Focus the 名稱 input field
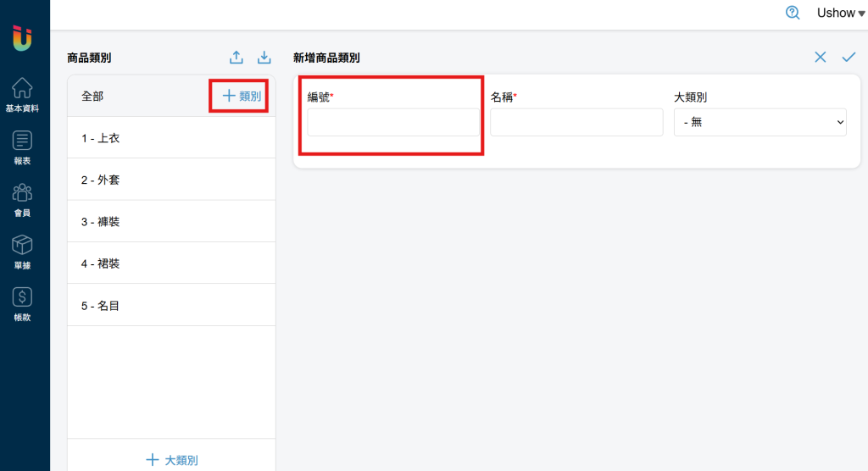 coord(576,122)
